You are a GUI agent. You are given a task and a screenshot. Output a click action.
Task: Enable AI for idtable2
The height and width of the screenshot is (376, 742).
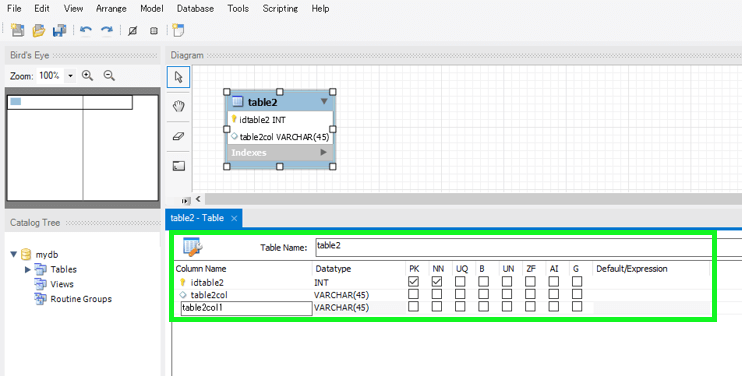[x=553, y=281]
